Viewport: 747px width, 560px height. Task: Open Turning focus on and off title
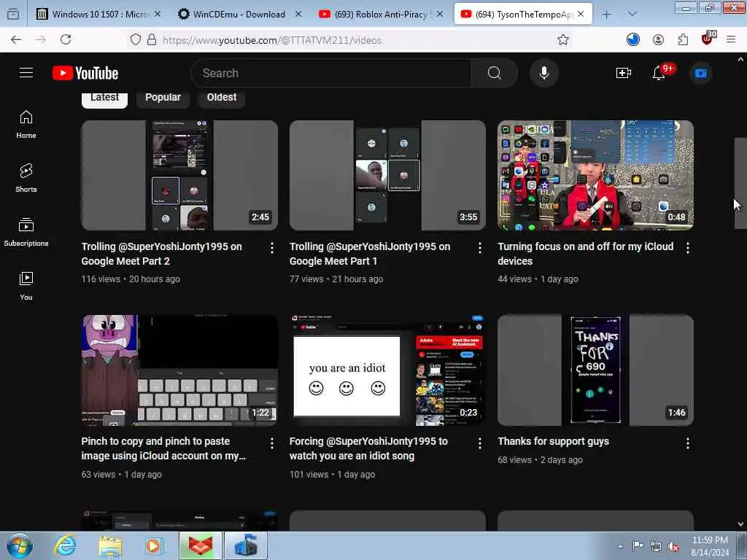tap(586, 254)
